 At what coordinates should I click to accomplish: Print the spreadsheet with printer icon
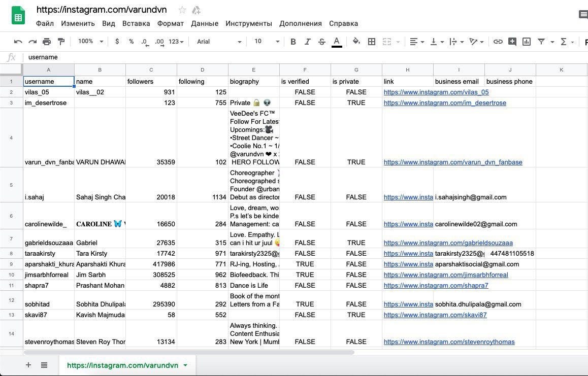pos(47,42)
